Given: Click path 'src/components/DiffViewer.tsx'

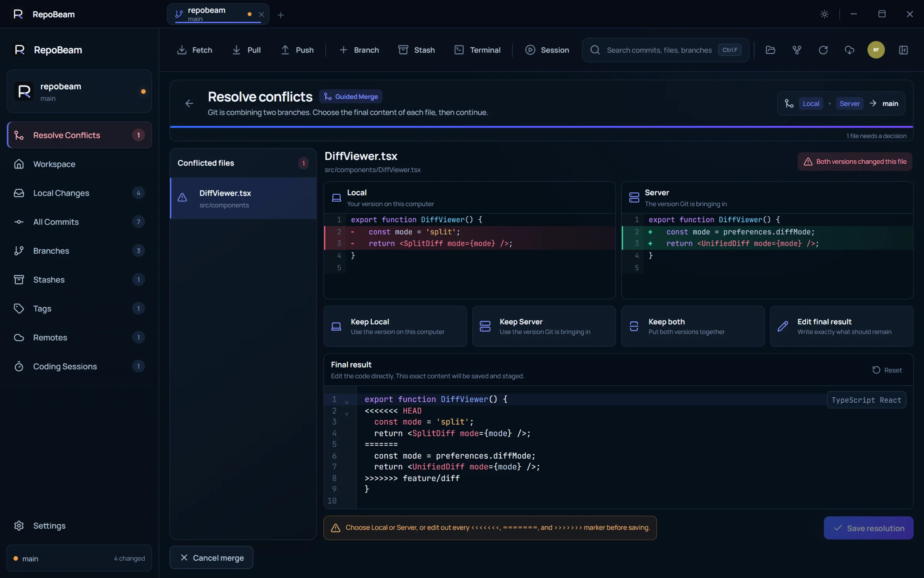Looking at the screenshot, I should tap(372, 170).
